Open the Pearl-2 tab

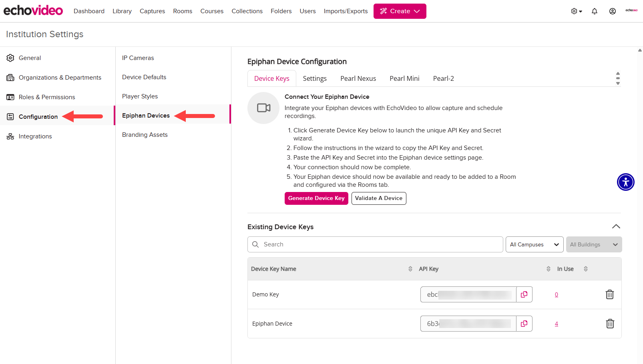[443, 78]
